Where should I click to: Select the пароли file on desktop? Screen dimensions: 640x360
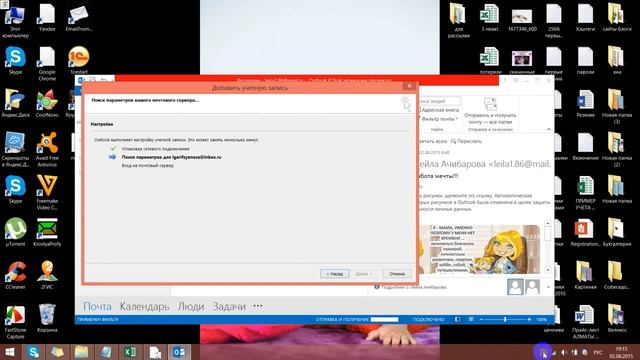tap(585, 61)
